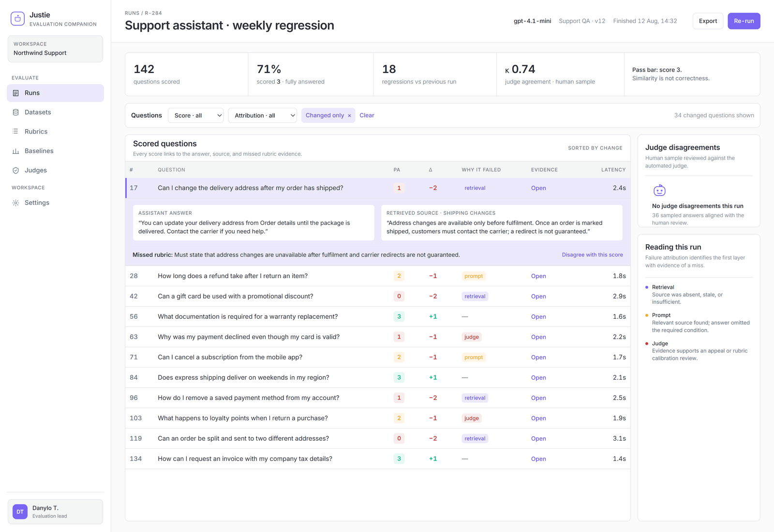Select the Rubrics list icon
Image resolution: width=774 pixels, height=532 pixels.
15,132
